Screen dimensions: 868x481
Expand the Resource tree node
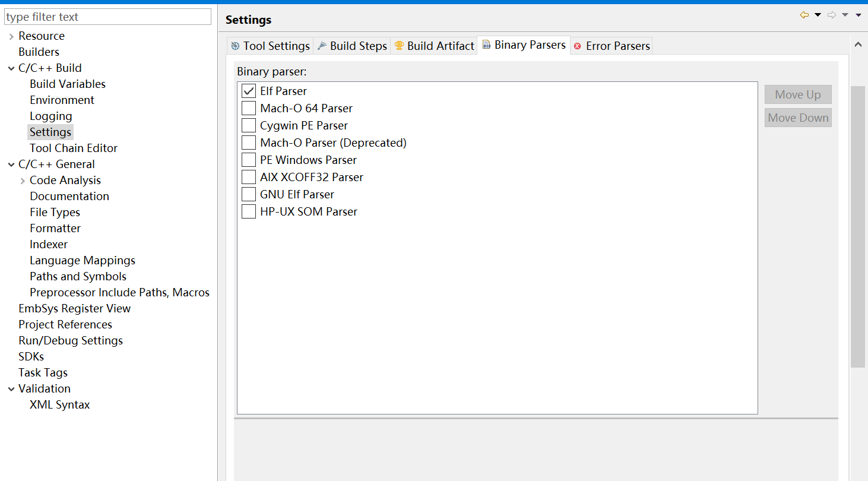click(x=11, y=36)
